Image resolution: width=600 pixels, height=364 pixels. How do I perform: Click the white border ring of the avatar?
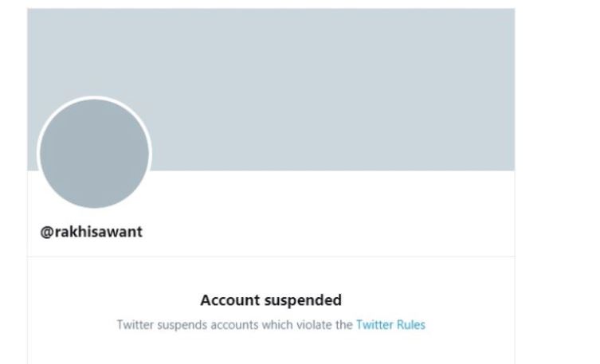94,100
